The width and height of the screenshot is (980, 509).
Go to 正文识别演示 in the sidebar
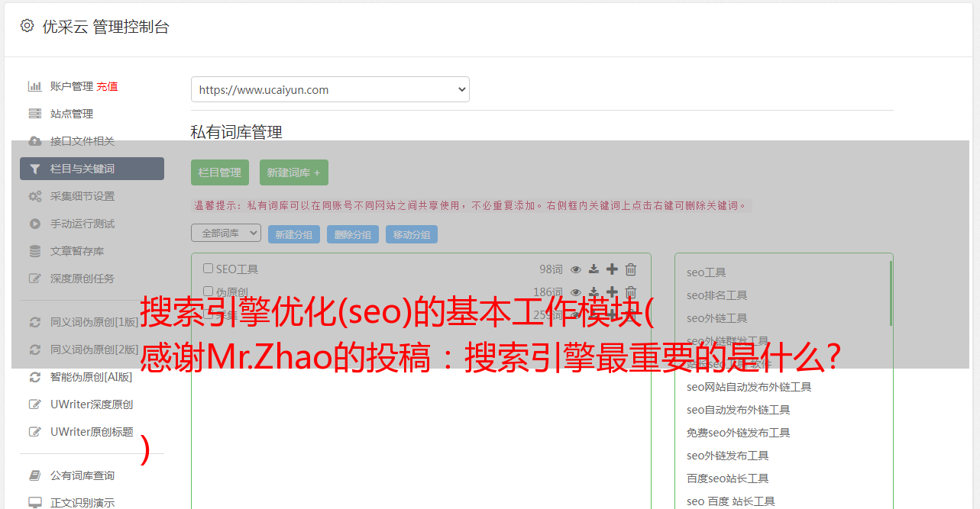[82, 503]
